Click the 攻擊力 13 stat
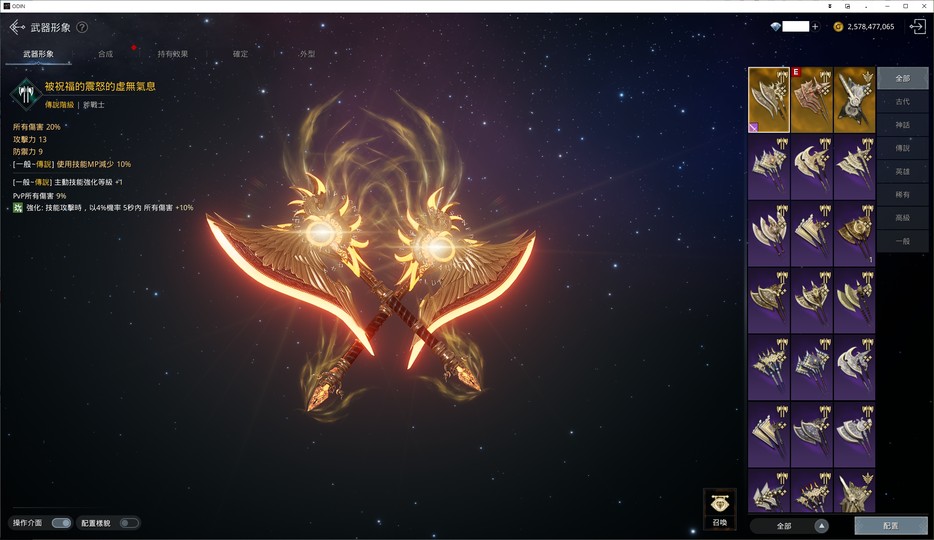Image resolution: width=934 pixels, height=540 pixels. click(x=30, y=139)
